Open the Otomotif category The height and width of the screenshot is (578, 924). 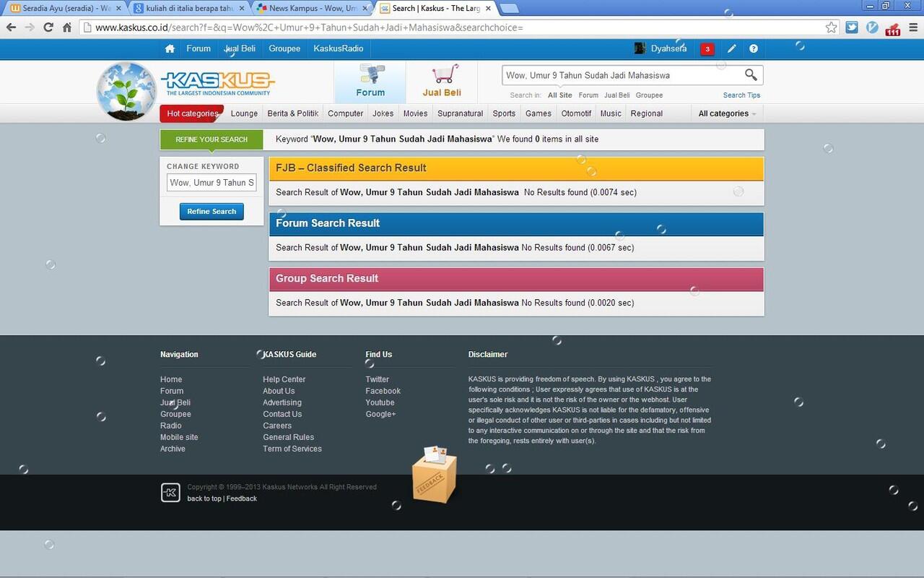click(x=576, y=113)
